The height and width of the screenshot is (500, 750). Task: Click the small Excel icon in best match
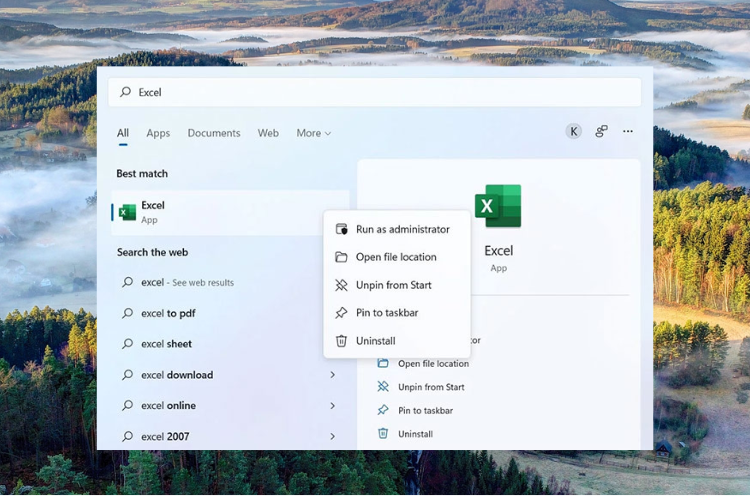click(x=127, y=212)
